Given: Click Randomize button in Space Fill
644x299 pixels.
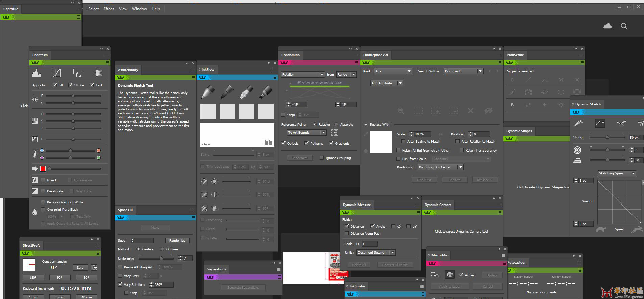Looking at the screenshot, I should coord(177,240).
